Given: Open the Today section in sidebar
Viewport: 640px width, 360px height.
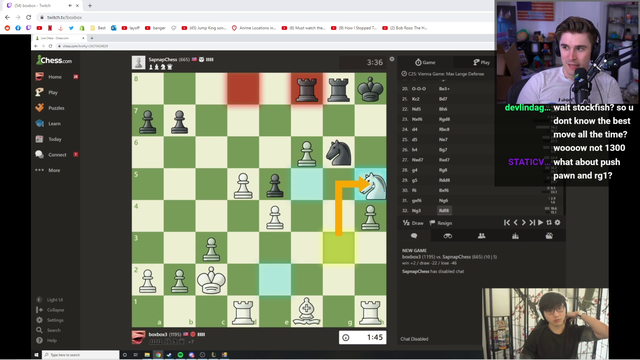Looking at the screenshot, I should pyautogui.click(x=55, y=139).
